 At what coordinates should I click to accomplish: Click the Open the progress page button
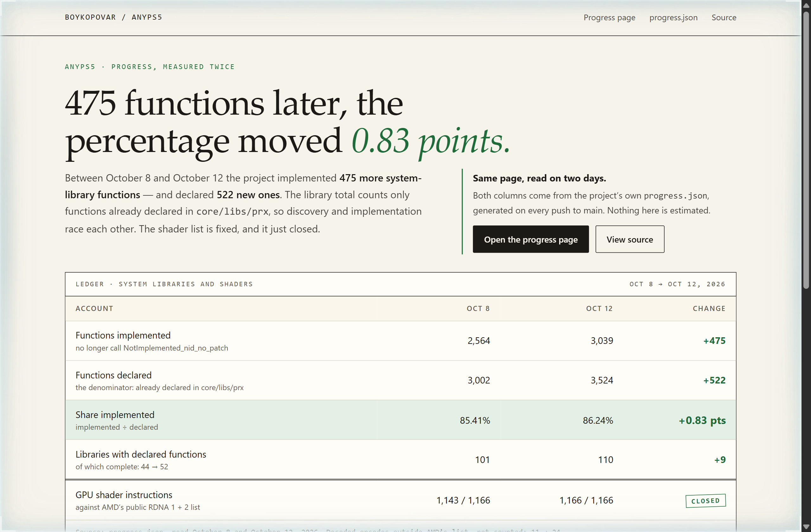tap(531, 239)
